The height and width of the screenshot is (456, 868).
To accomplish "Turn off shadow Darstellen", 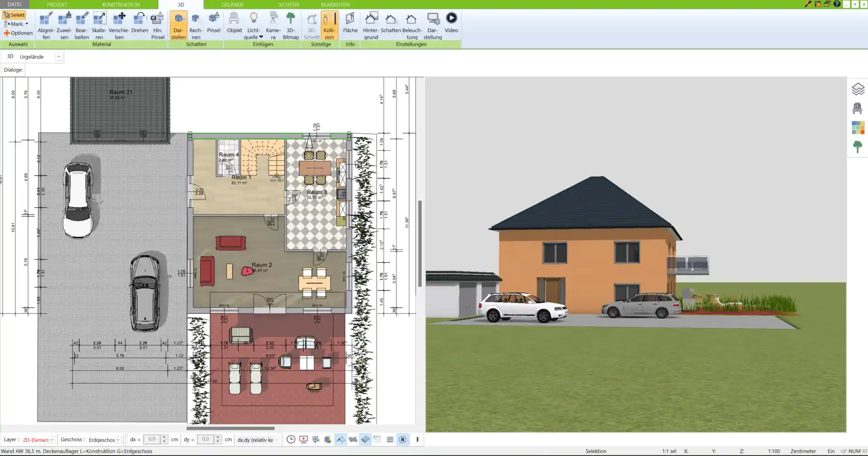I will [178, 26].
